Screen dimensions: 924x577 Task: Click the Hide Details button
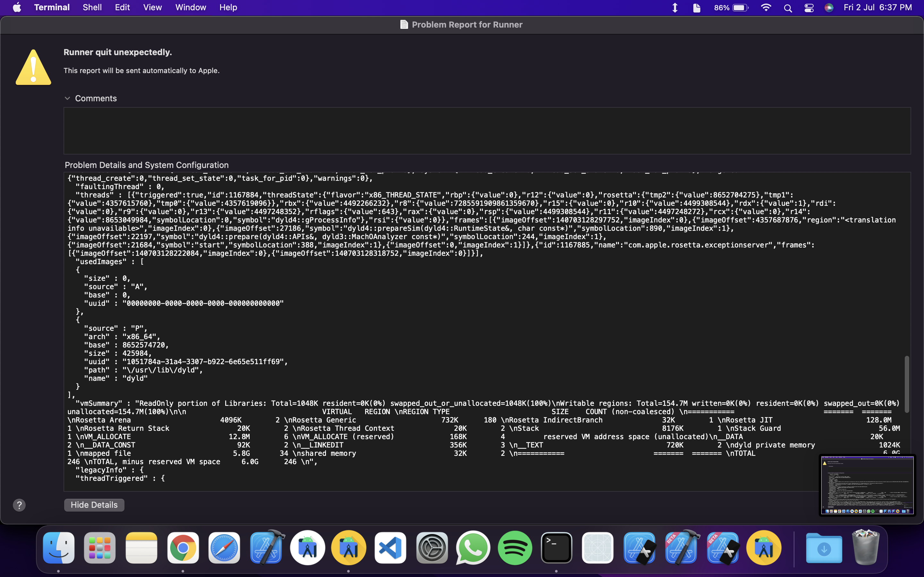coord(94,505)
